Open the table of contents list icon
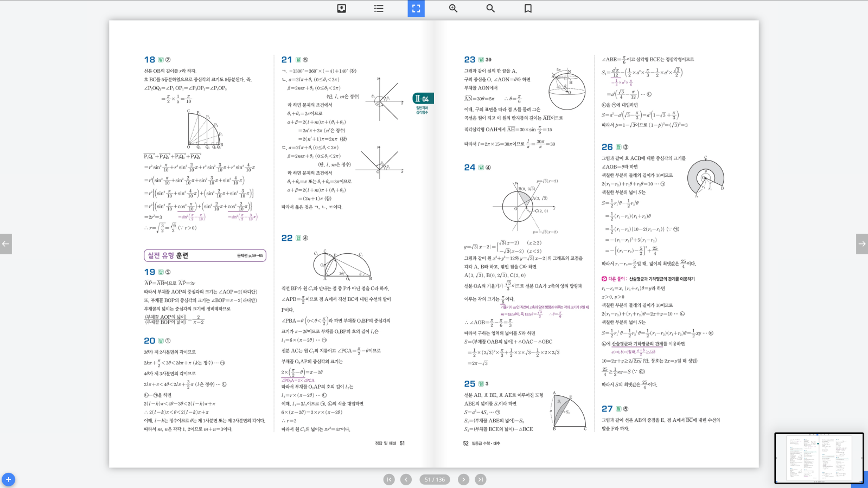The image size is (868, 488). pyautogui.click(x=379, y=8)
